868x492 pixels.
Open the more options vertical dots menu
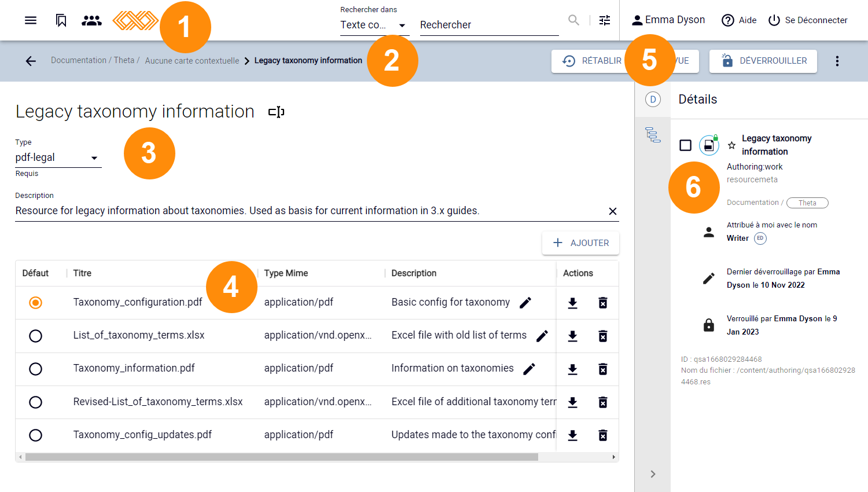click(837, 61)
